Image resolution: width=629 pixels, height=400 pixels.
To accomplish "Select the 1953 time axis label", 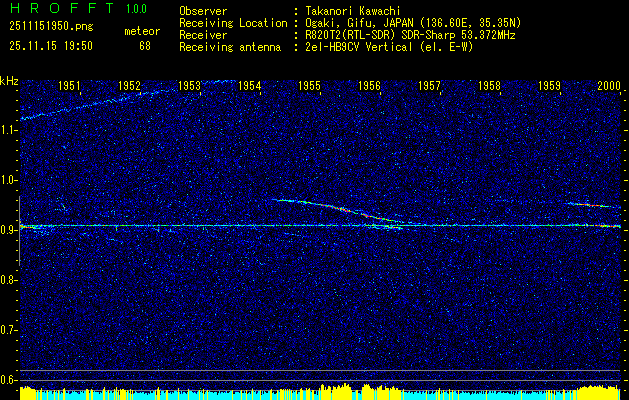I will pos(189,87).
